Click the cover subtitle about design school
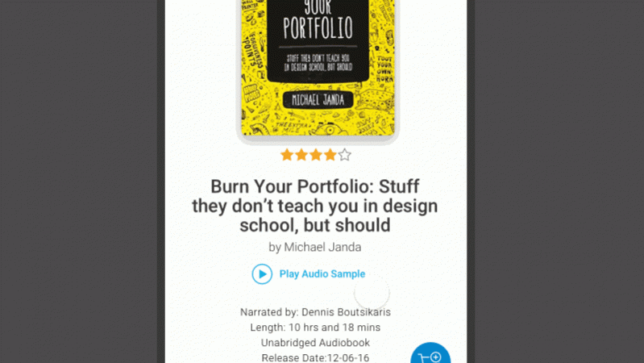This screenshot has height=363, width=644. pyautogui.click(x=318, y=63)
